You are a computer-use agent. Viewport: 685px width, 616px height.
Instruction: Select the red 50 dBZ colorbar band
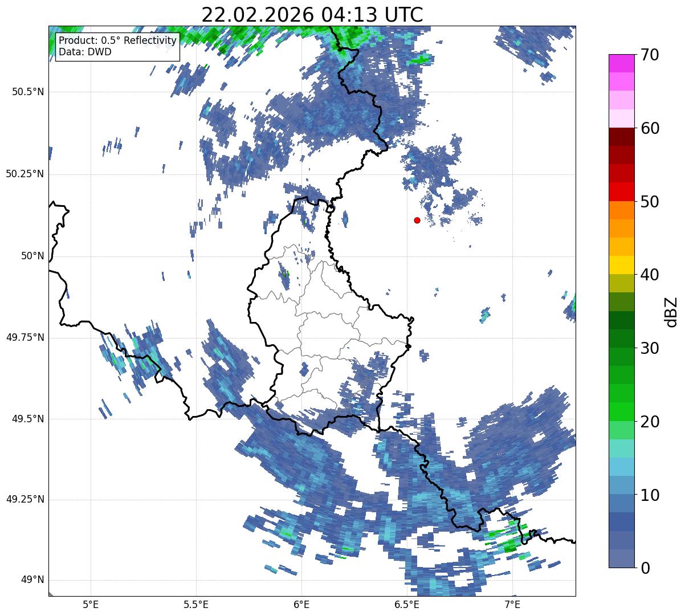(621, 191)
